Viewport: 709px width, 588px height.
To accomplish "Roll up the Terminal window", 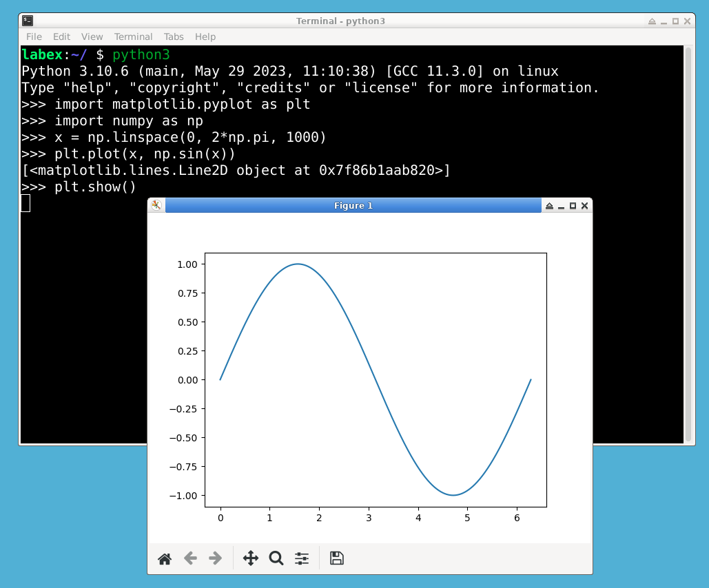I will [x=652, y=21].
